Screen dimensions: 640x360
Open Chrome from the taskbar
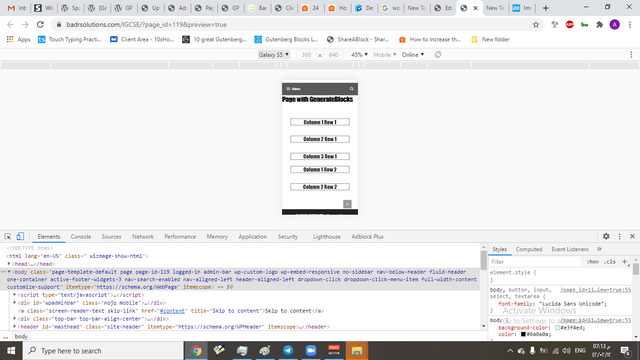(x=196, y=351)
